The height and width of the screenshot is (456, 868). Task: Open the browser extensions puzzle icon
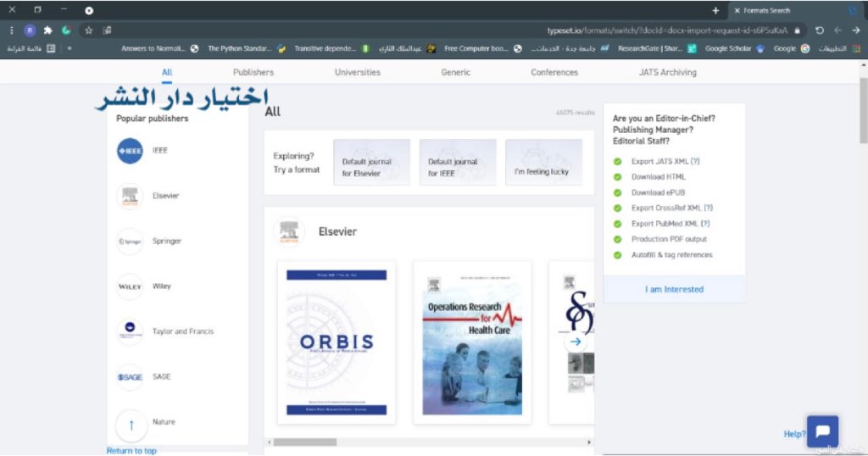[x=48, y=31]
